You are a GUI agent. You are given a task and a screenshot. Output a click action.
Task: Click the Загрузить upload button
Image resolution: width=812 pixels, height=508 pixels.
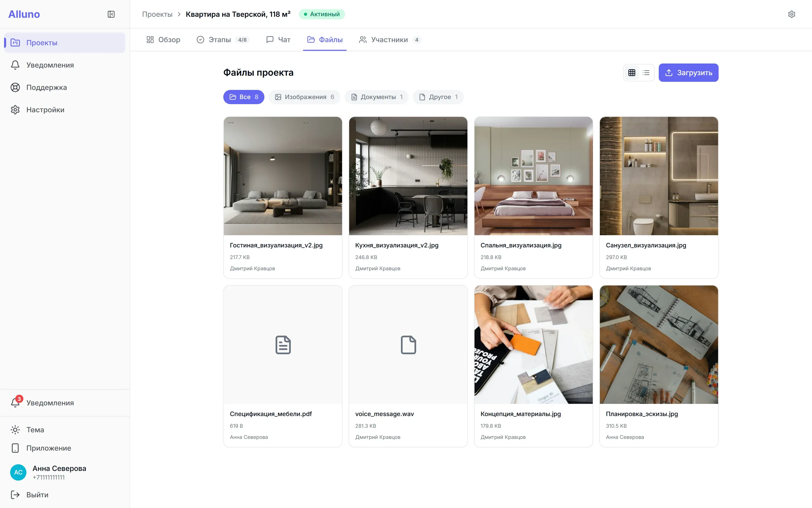tap(688, 73)
